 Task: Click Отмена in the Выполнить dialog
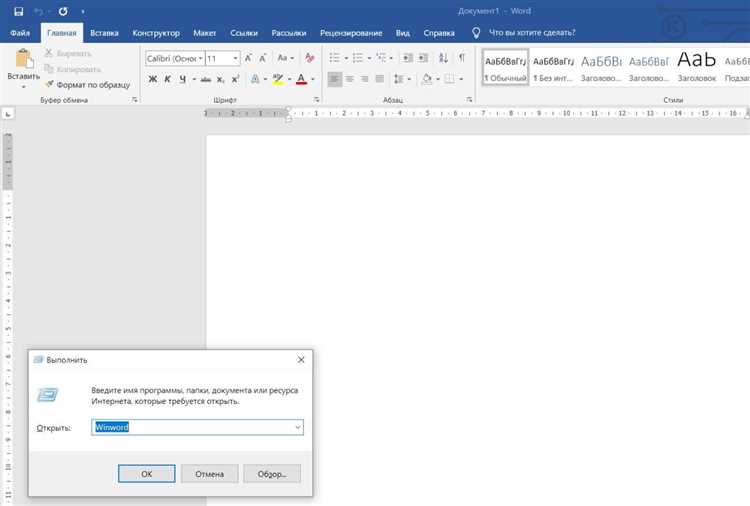point(210,474)
